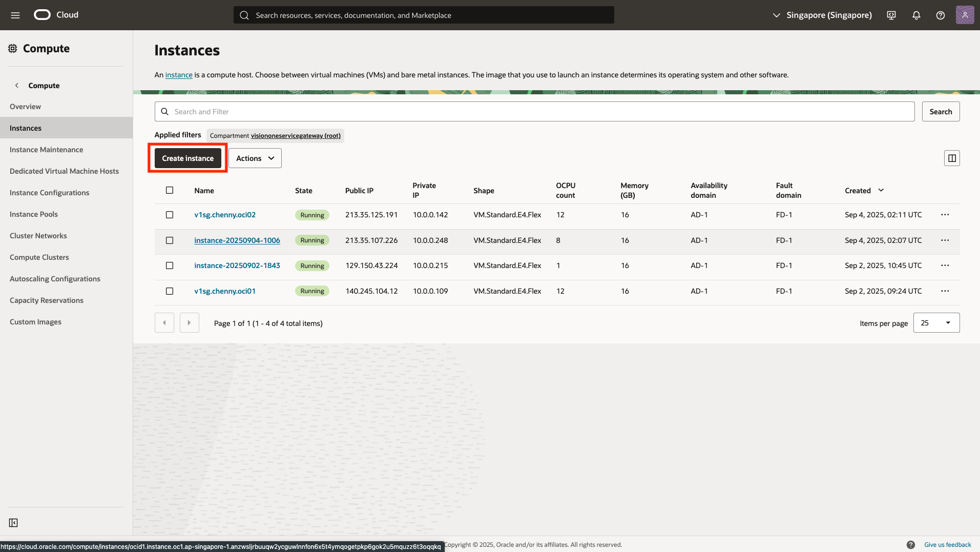Open the instance-20250904-1006 link
Viewport: 980px width, 552px height.
(237, 240)
